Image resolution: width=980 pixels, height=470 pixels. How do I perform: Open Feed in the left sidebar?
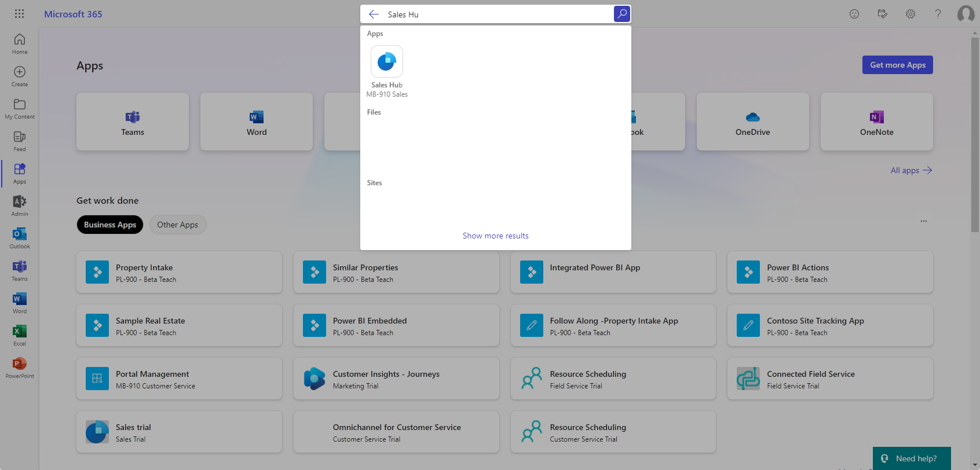click(x=20, y=141)
